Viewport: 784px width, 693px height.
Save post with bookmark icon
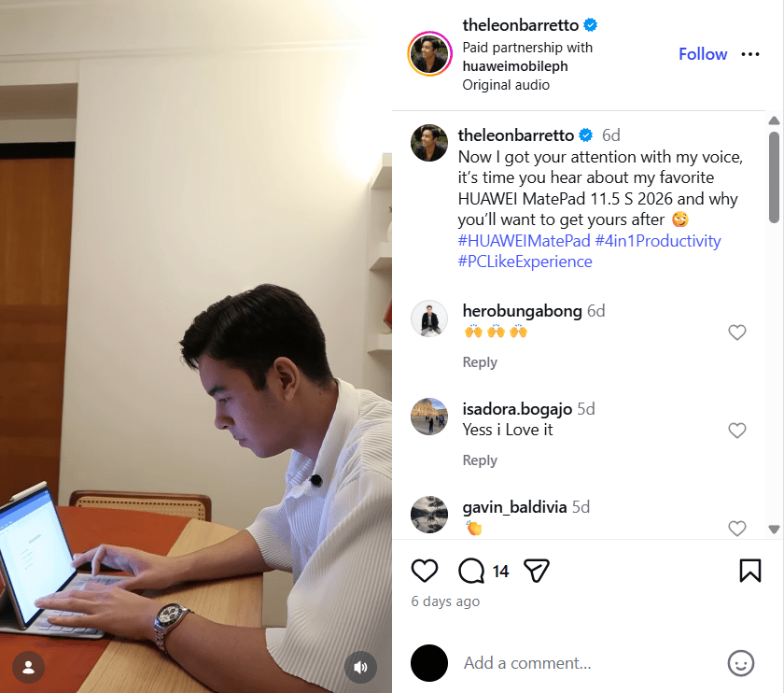750,571
